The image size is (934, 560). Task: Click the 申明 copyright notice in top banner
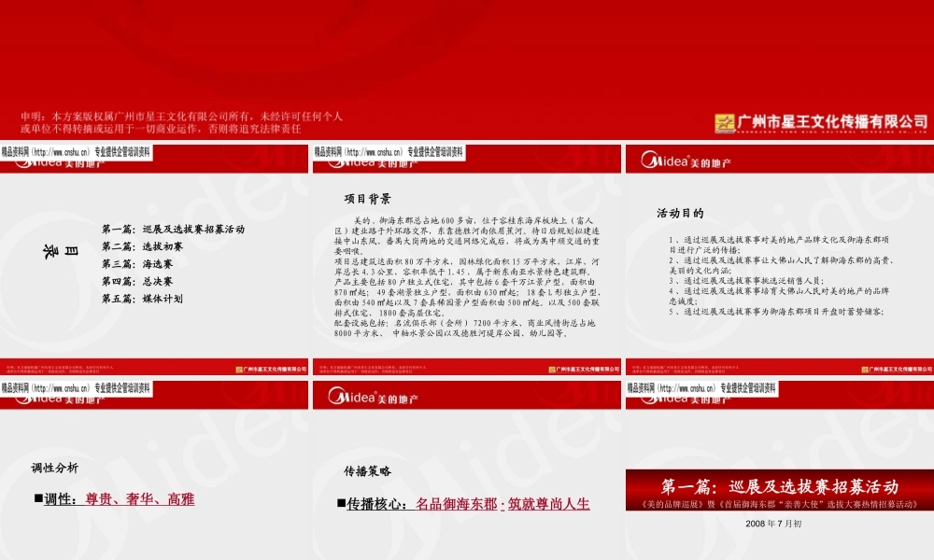point(182,122)
